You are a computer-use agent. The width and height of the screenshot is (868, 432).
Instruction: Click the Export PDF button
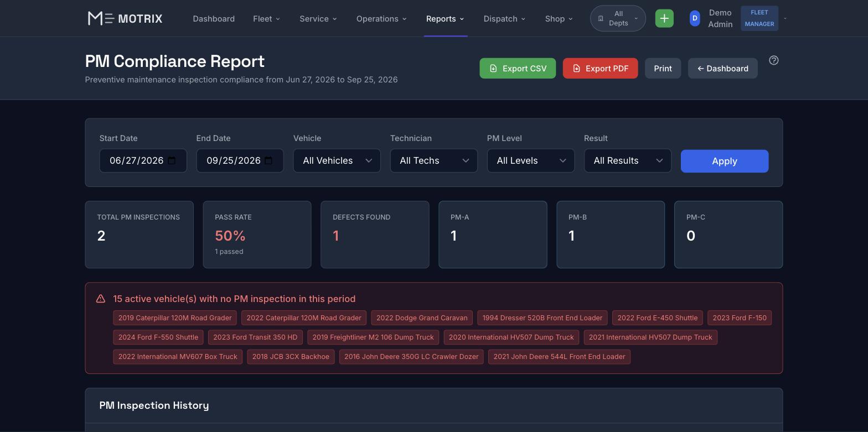coord(600,69)
